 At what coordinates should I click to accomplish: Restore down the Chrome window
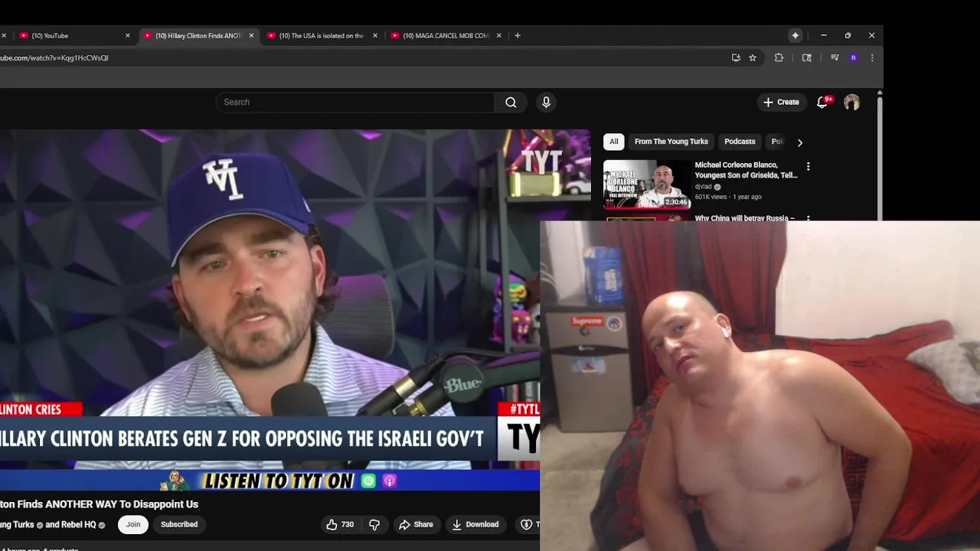(848, 35)
